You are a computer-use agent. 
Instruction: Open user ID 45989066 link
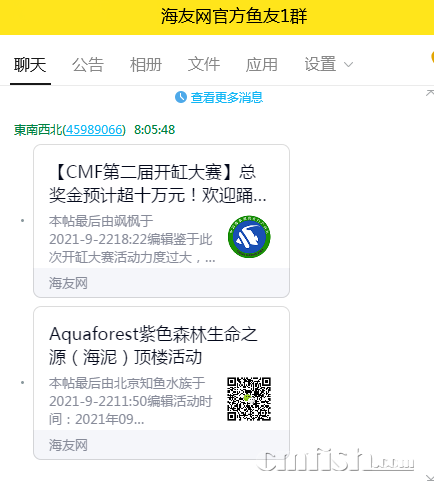click(x=94, y=130)
